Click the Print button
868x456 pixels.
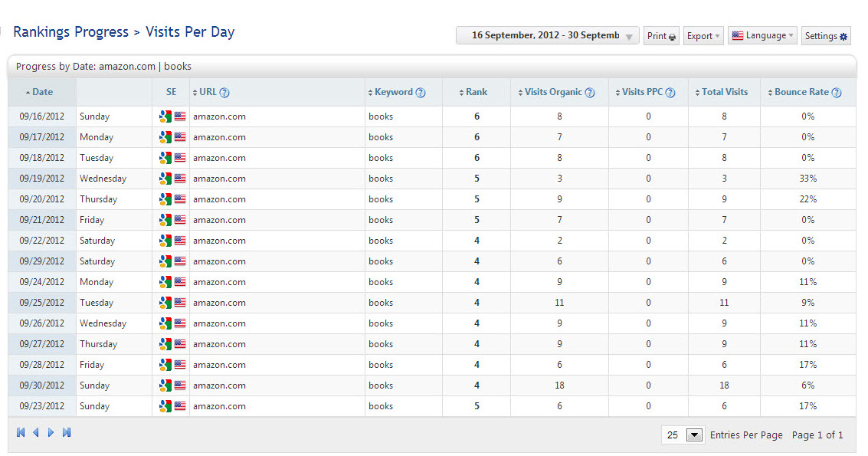coord(661,36)
